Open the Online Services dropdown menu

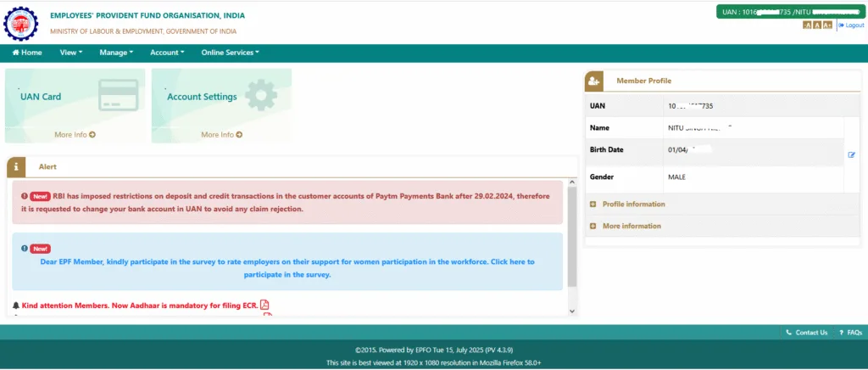(x=231, y=53)
